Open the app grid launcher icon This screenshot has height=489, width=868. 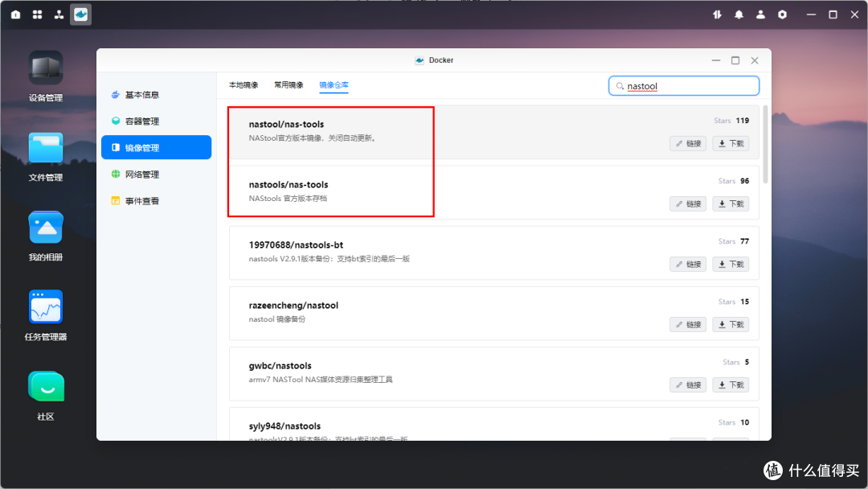[37, 14]
